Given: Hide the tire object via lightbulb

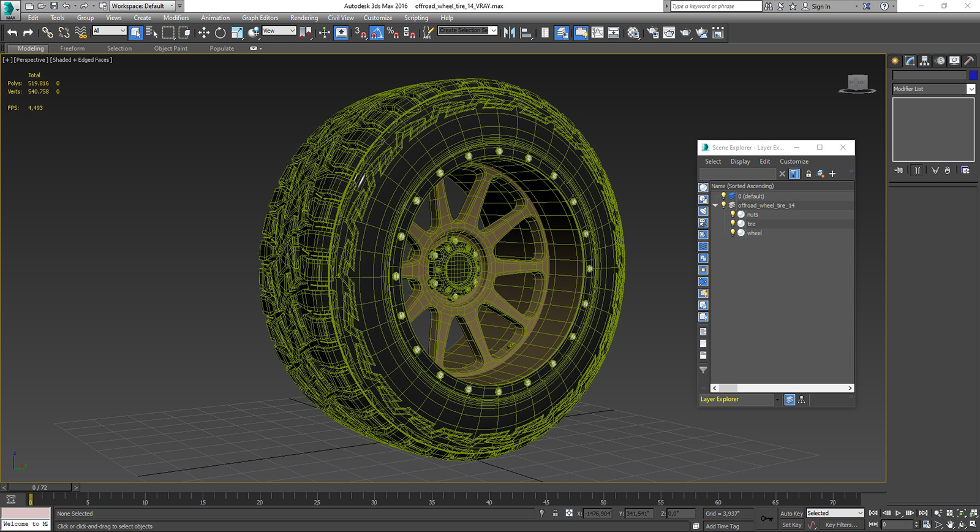Looking at the screenshot, I should click(x=732, y=224).
